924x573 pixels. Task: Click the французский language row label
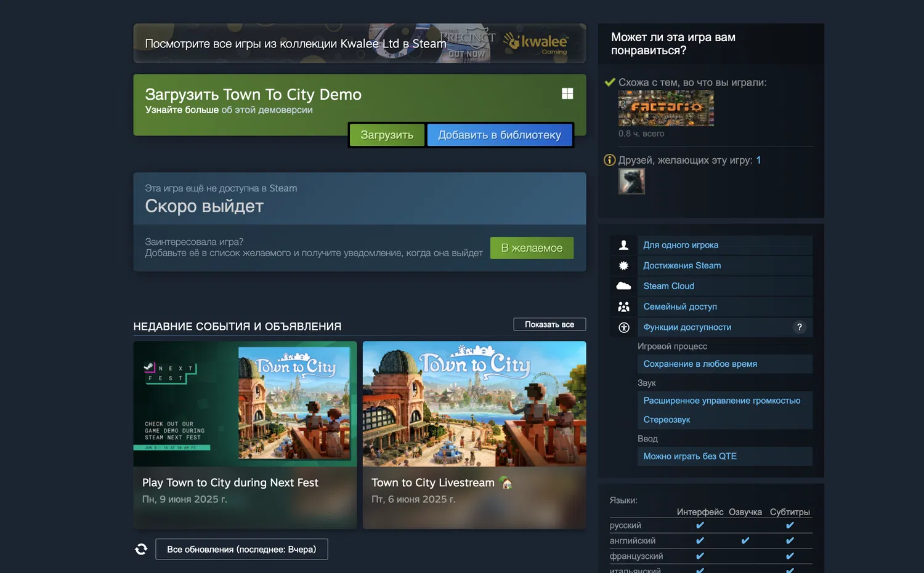click(x=636, y=556)
